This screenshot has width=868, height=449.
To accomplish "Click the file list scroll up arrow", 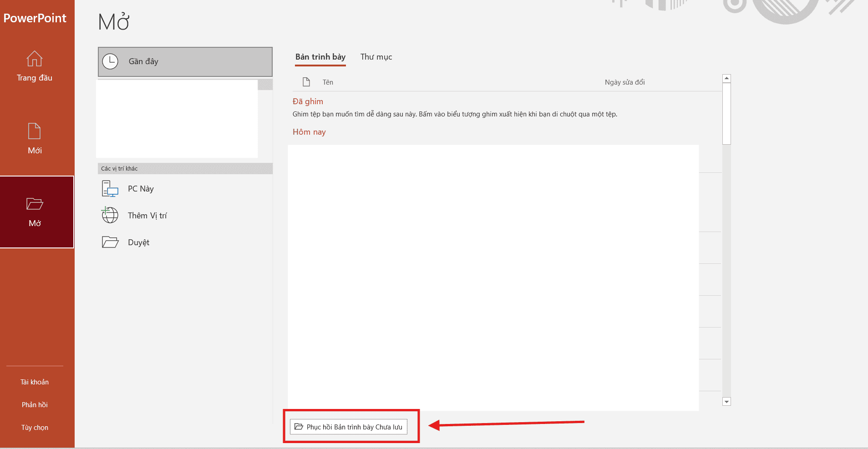I will (726, 79).
